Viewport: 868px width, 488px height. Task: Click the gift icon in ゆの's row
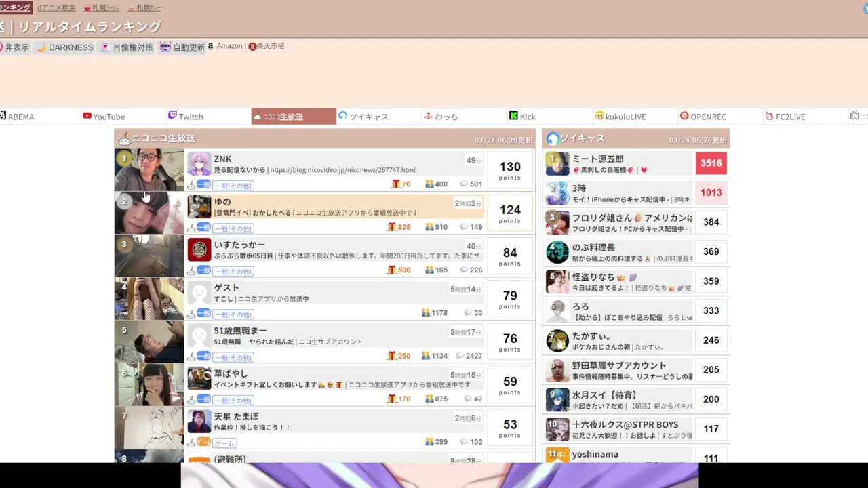pos(391,227)
